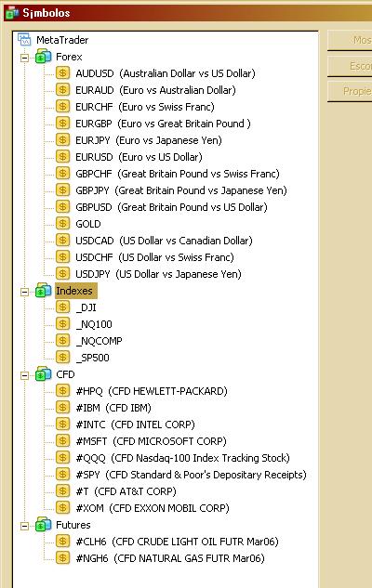The image size is (372, 588).
Task: Select the MetaTrader root label
Action: 62,40
